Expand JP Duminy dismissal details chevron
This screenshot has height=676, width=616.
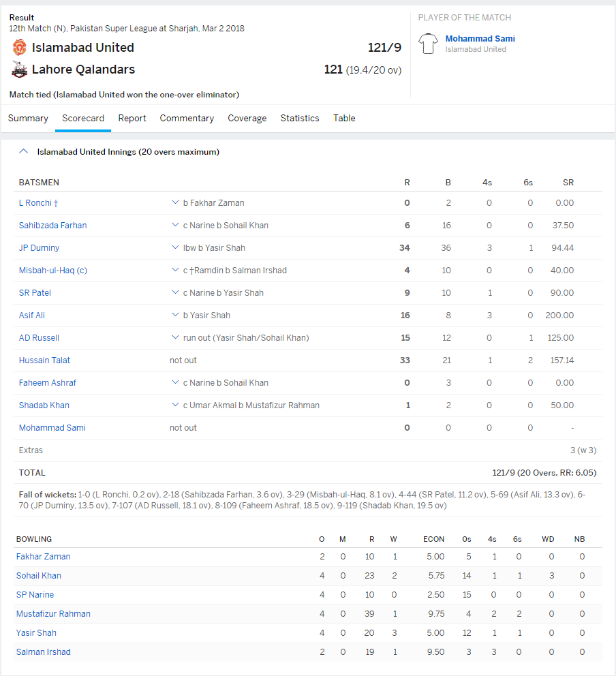point(175,248)
